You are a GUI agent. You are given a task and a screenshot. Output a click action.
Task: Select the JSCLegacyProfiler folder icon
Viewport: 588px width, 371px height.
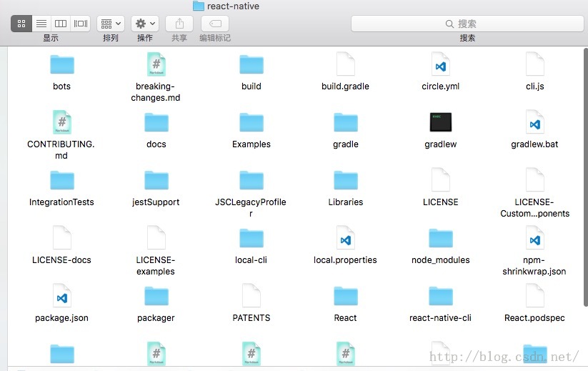(251, 180)
